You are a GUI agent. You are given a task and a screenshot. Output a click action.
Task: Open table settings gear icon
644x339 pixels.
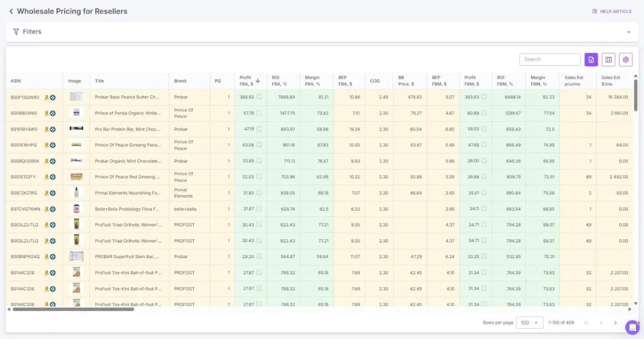click(x=626, y=59)
